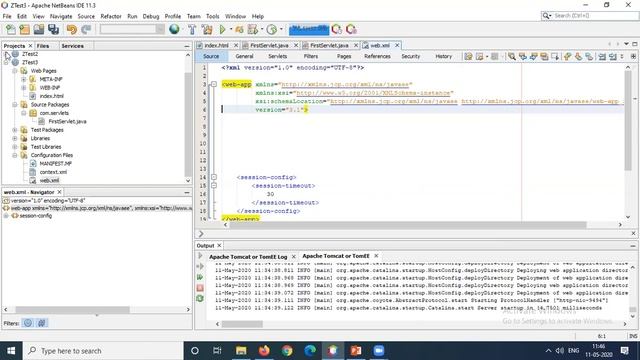The width and height of the screenshot is (640, 360).
Task: Switch to the Servlets view of web.xml
Action: tap(278, 56)
